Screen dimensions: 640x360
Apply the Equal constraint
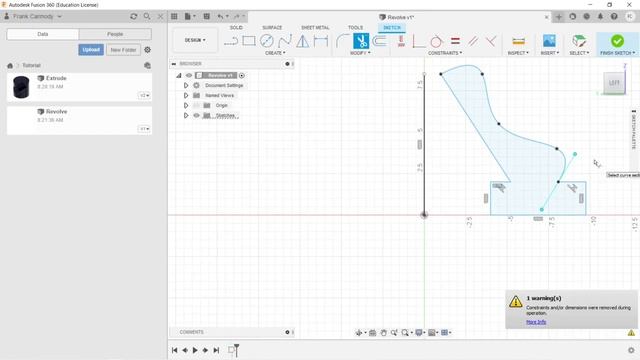[455, 41]
